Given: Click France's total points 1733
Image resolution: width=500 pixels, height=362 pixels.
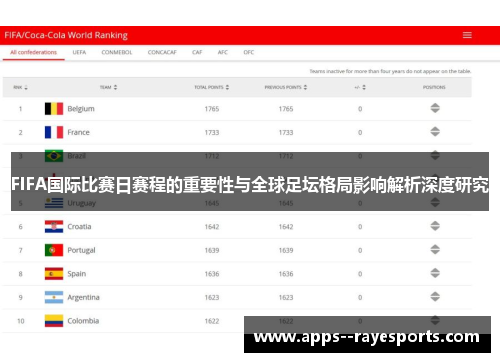Looking at the screenshot, I should click(x=212, y=133).
